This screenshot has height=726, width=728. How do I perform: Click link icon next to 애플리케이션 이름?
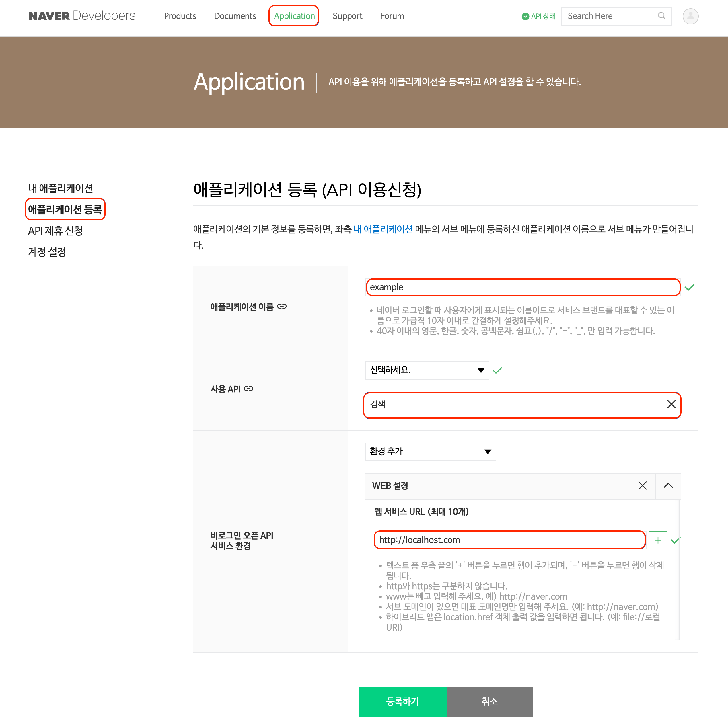click(x=282, y=306)
